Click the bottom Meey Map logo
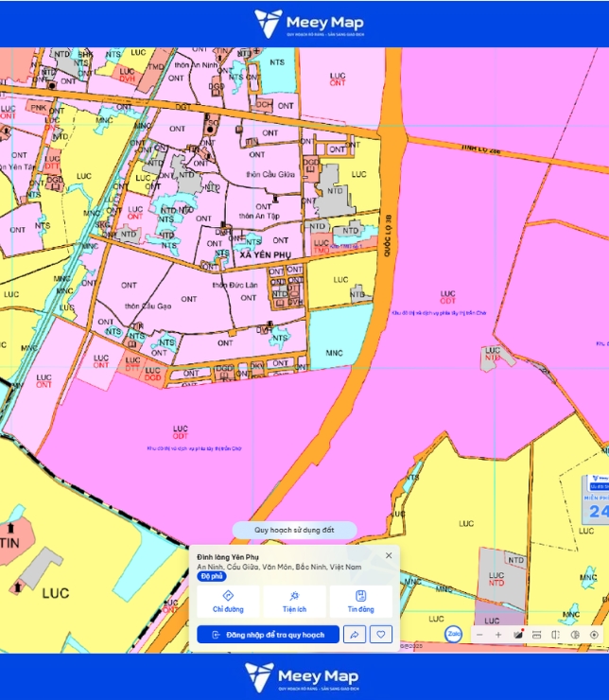 (x=302, y=676)
